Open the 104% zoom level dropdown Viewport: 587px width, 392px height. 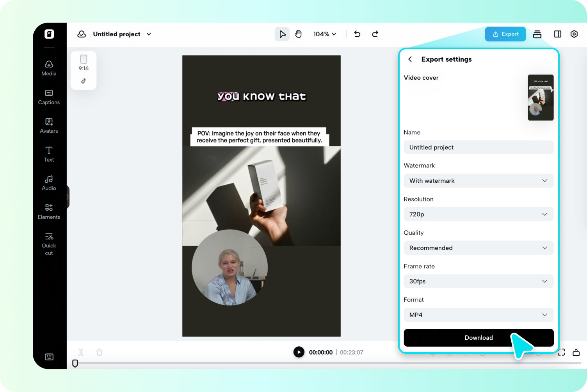[325, 34]
